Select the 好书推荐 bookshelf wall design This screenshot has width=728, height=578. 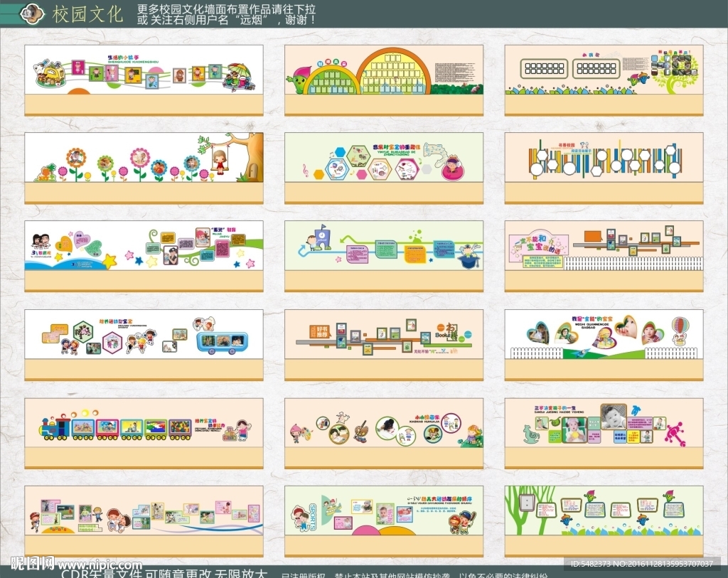pos(384,345)
